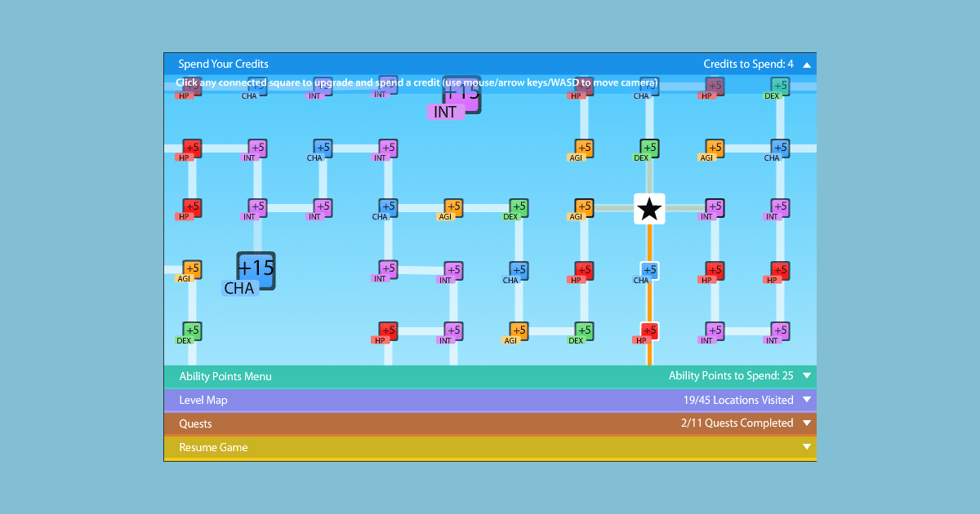Expand the Quests section arrow

tap(807, 423)
